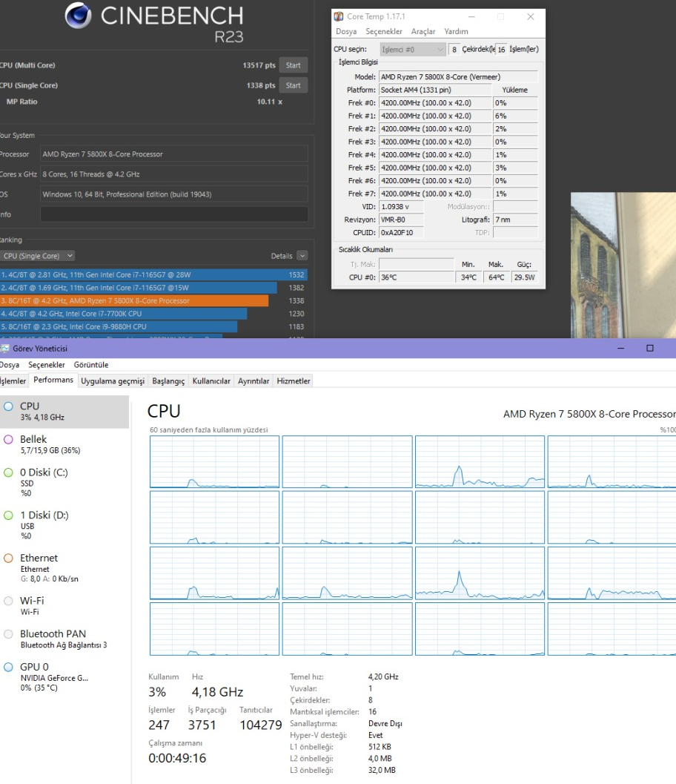Switch to the Hizmetler tab

294,381
